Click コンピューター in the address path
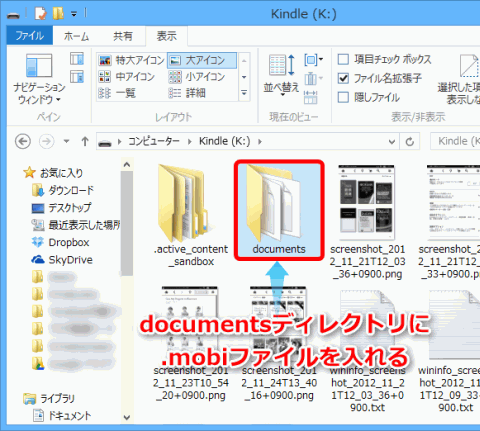 coord(154,141)
